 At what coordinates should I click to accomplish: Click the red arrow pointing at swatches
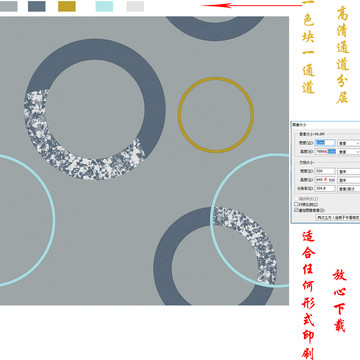(251, 5)
